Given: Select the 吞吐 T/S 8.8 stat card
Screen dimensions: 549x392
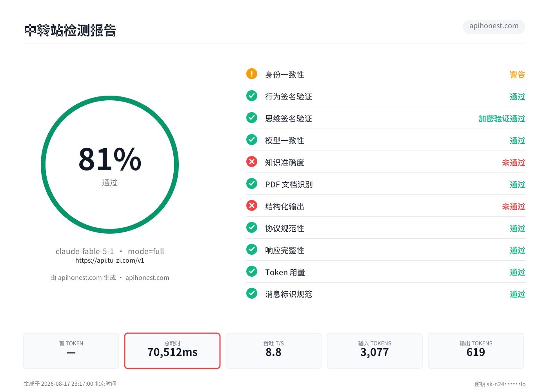Looking at the screenshot, I should [273, 351].
